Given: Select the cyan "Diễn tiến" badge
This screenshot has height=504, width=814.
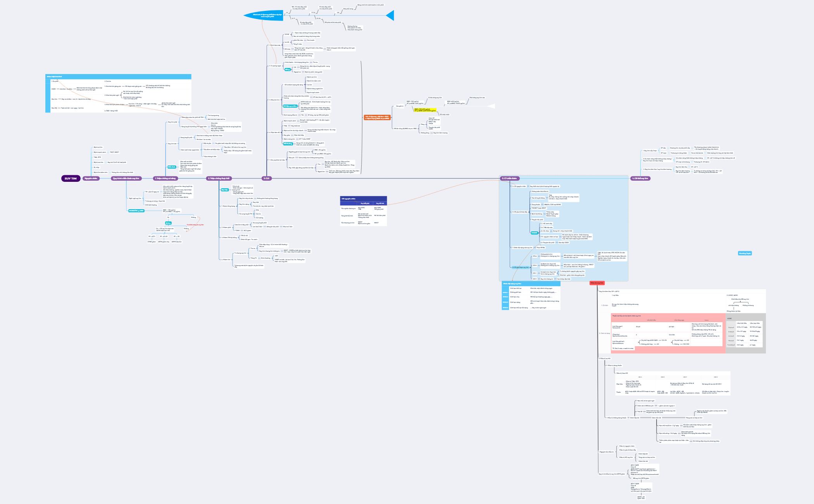Looking at the screenshot, I should point(172,167).
